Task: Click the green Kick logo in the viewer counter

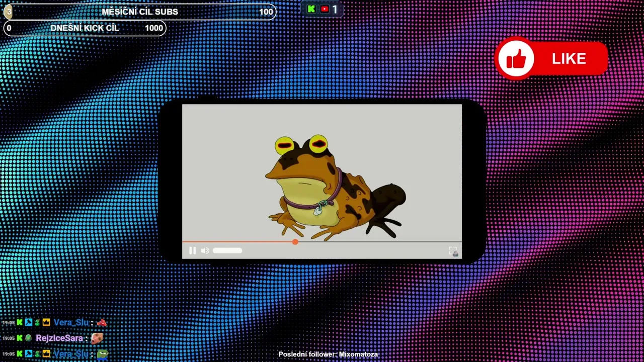Action: 311,9
